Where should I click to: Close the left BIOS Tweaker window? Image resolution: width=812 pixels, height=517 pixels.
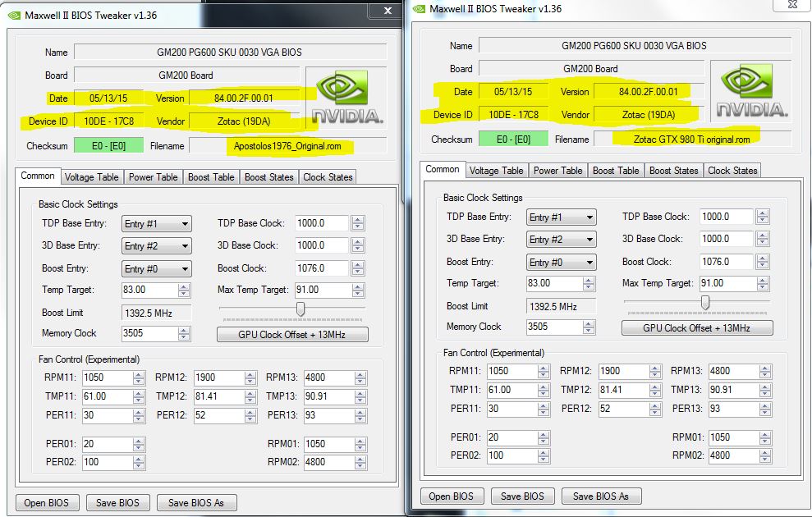tap(388, 11)
